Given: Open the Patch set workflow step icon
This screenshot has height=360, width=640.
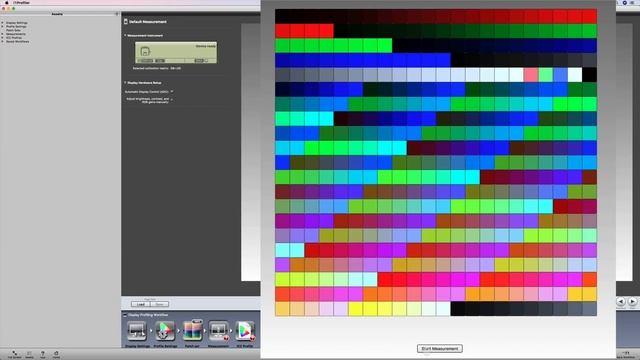Looking at the screenshot, I should [x=192, y=331].
